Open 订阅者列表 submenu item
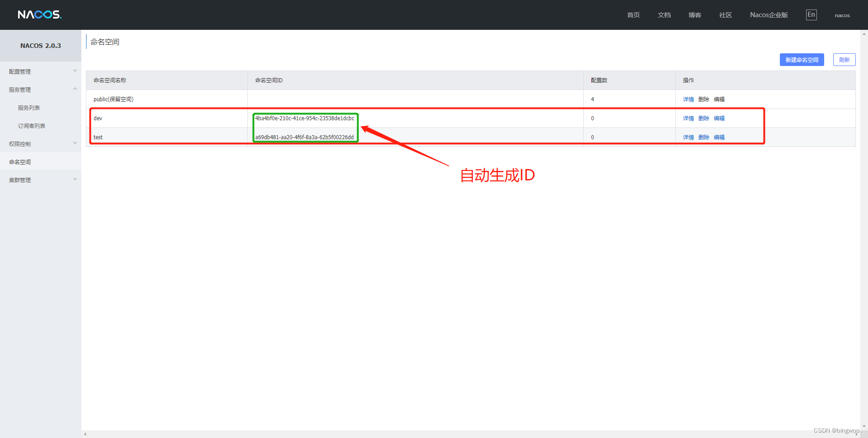Screen dimensions: 868x438 click(x=32, y=126)
